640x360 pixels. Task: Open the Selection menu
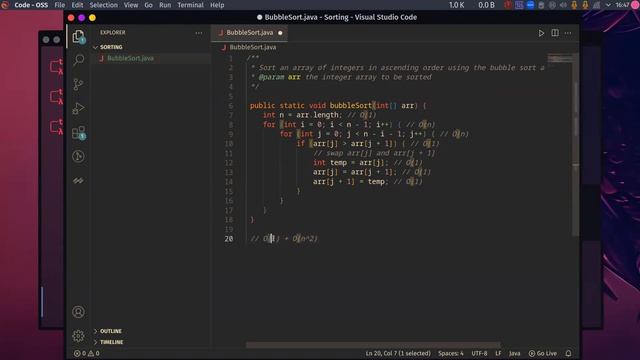pyautogui.click(x=104, y=5)
